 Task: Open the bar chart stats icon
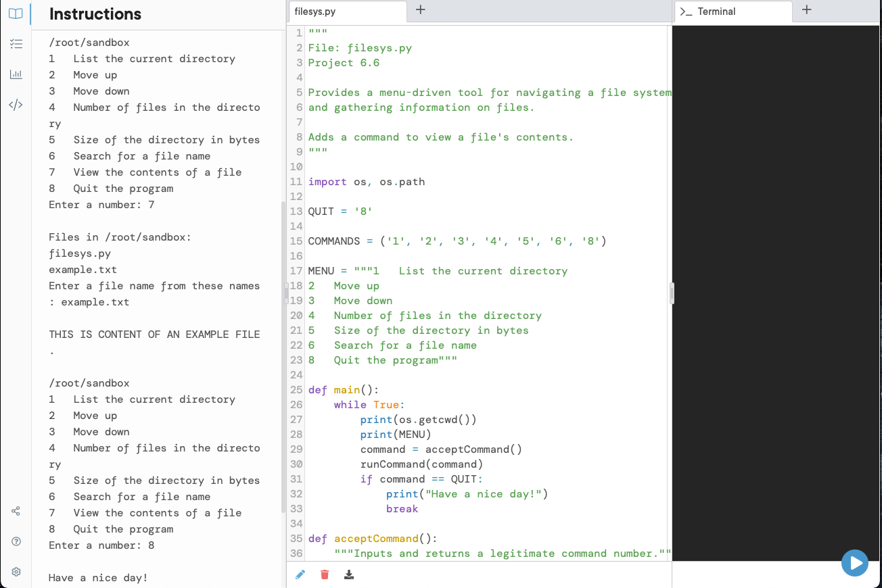click(16, 74)
